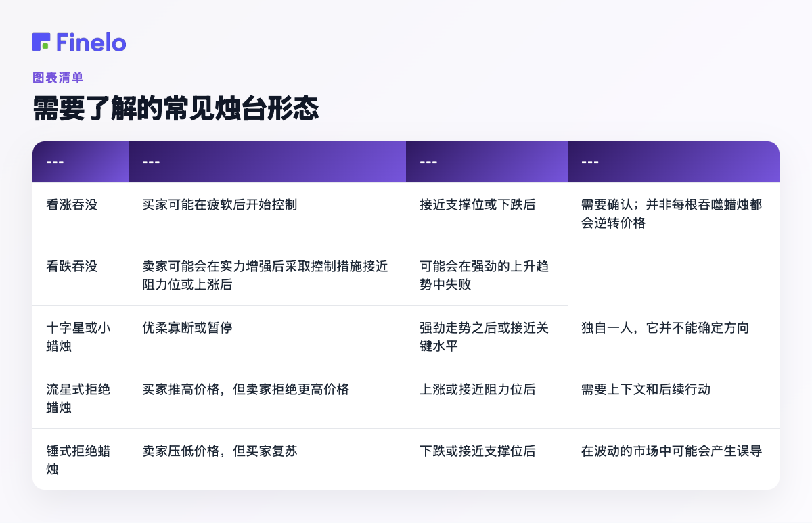Click the 图表清单 label
Viewport: 812px width, 523px height.
click(58, 78)
